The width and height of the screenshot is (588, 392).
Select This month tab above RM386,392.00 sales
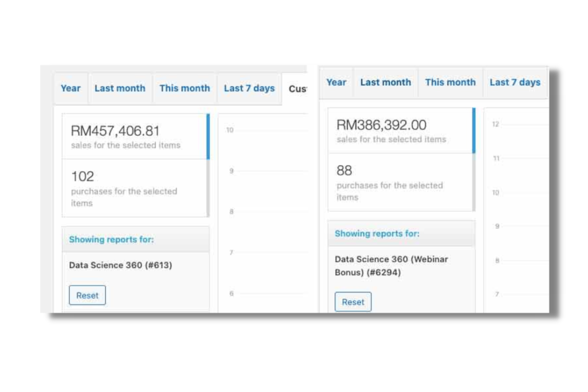click(450, 83)
